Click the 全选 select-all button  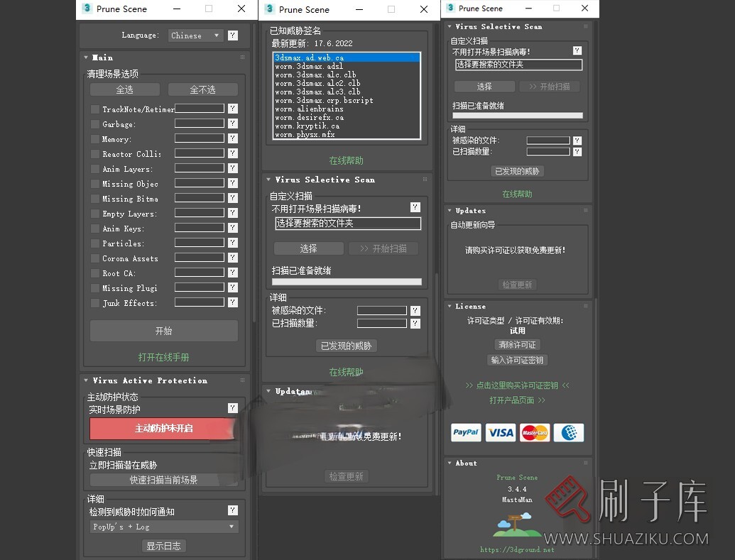pos(124,89)
